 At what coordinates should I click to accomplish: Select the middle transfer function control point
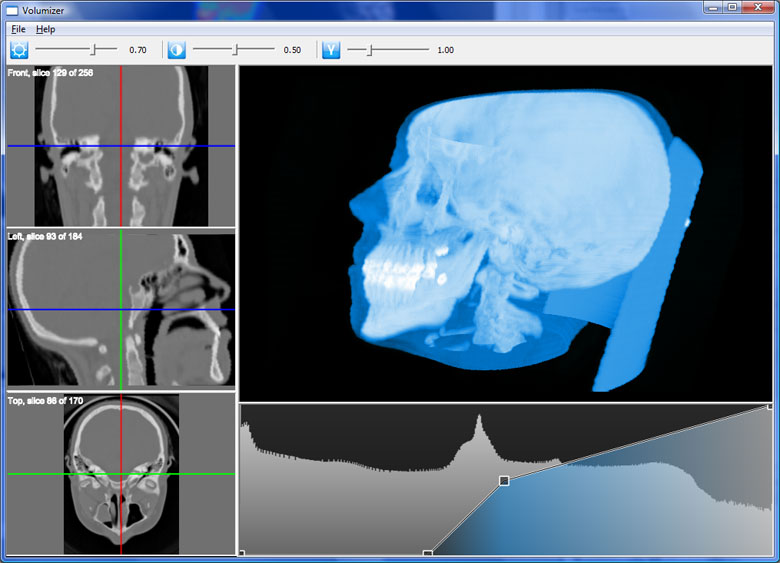504,481
